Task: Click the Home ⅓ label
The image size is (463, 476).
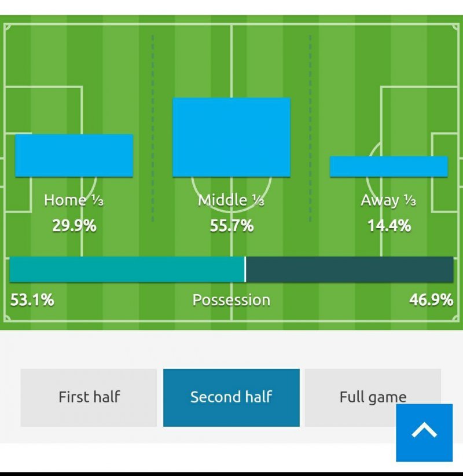Action: [74, 200]
